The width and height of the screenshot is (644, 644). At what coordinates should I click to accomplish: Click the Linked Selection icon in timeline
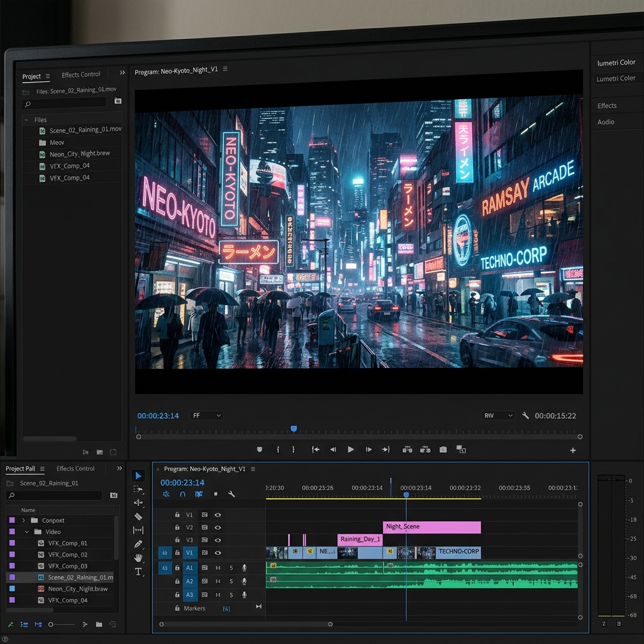[199, 494]
